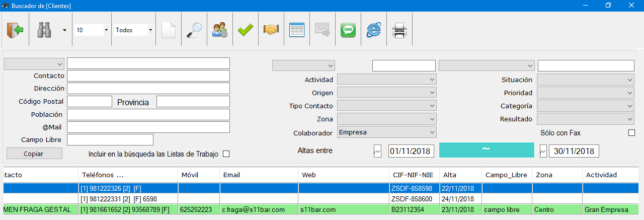The image size is (644, 220).
Task: Click the Población input field
Action: click(148, 114)
